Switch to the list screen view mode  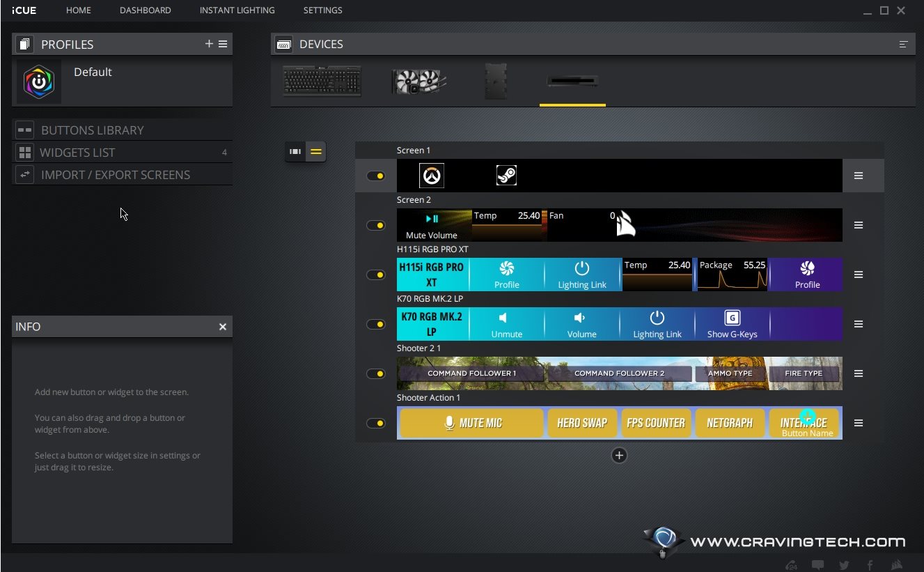pyautogui.click(x=316, y=151)
